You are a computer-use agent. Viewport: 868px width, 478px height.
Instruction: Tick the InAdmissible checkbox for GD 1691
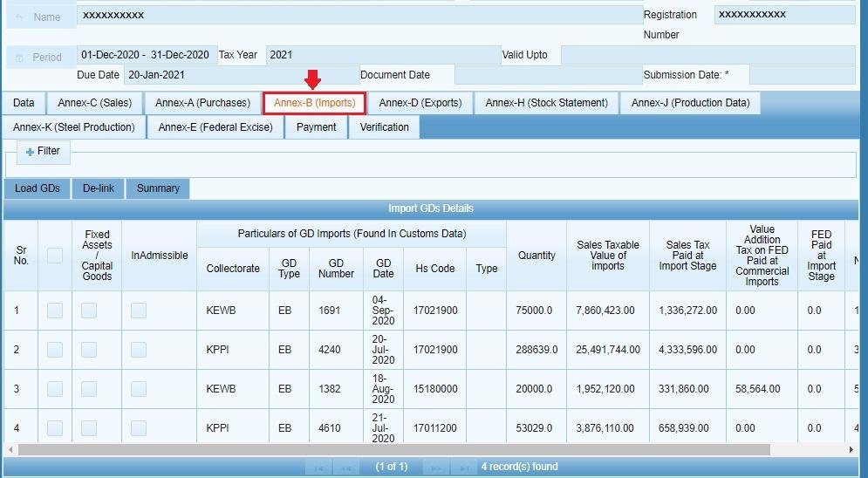tap(139, 311)
